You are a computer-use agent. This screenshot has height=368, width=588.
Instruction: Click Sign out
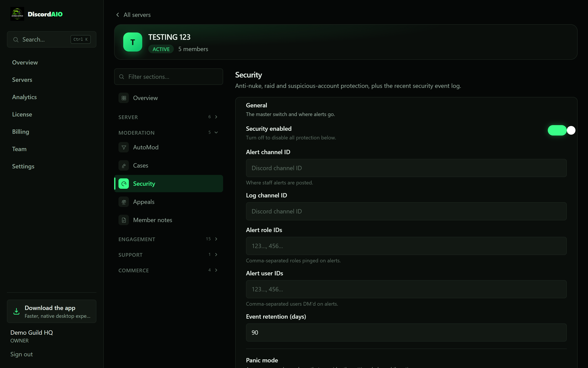22,354
